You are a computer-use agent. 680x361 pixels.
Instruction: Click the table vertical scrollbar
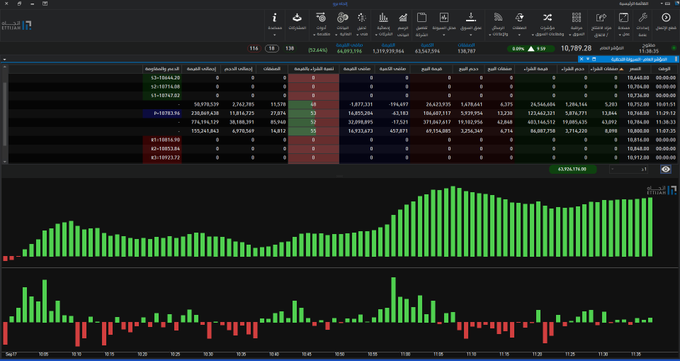4,114
